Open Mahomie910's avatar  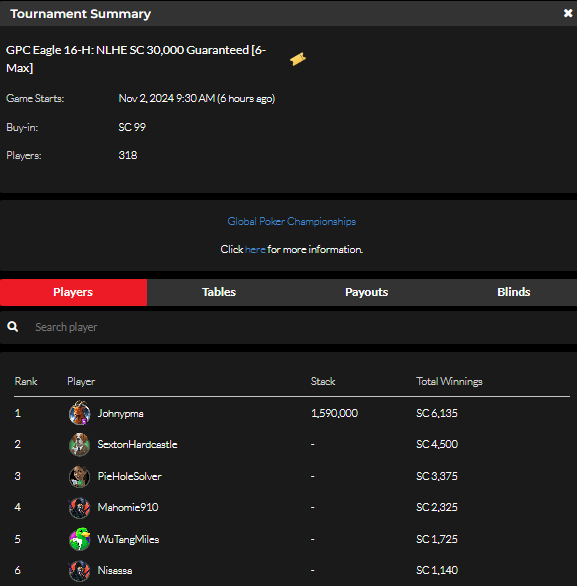pos(79,508)
